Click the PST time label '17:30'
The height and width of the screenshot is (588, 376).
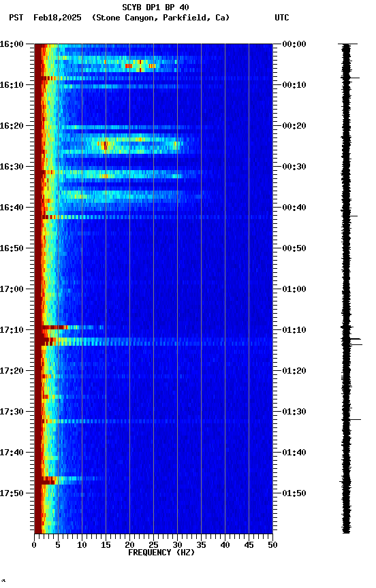[x=12, y=412]
